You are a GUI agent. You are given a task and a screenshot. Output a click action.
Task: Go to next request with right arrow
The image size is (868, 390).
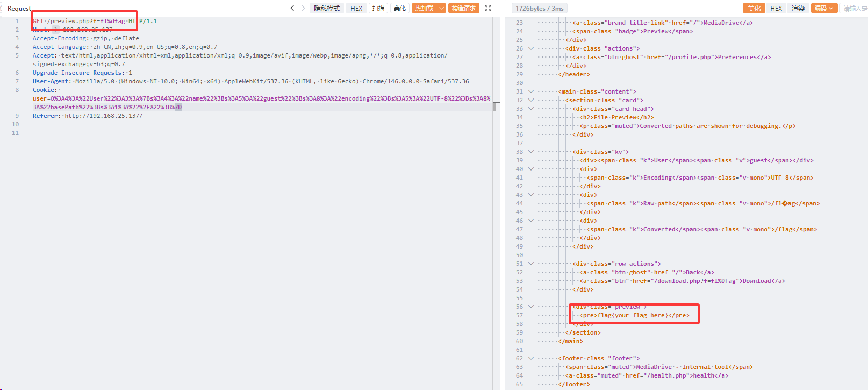(x=303, y=8)
